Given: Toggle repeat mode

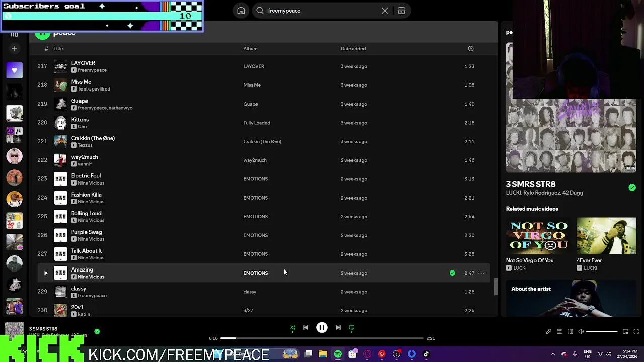Looking at the screenshot, I should point(352,328).
